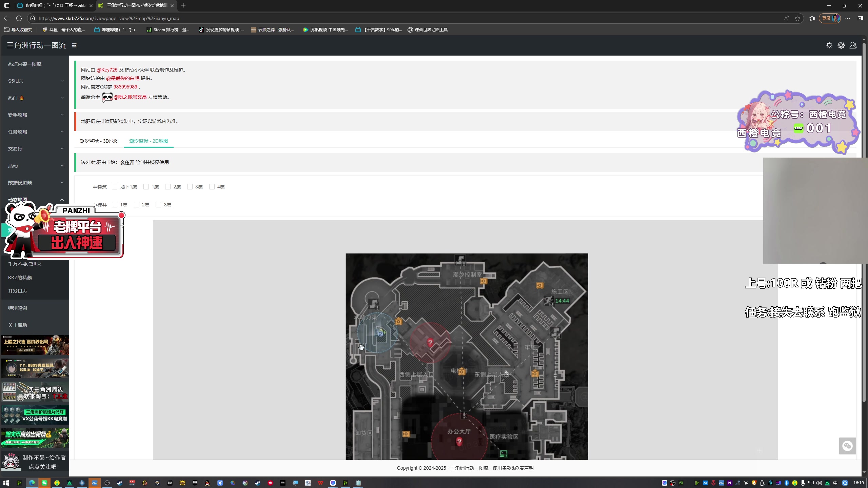This screenshot has height=488, width=868.
Task: Open settings via the header gear icon
Action: coord(841,45)
